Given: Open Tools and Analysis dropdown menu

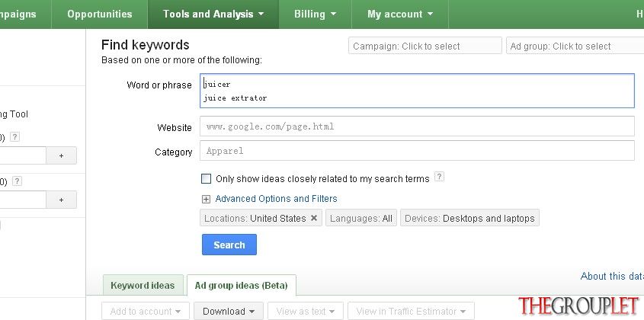Looking at the screenshot, I should [x=213, y=14].
